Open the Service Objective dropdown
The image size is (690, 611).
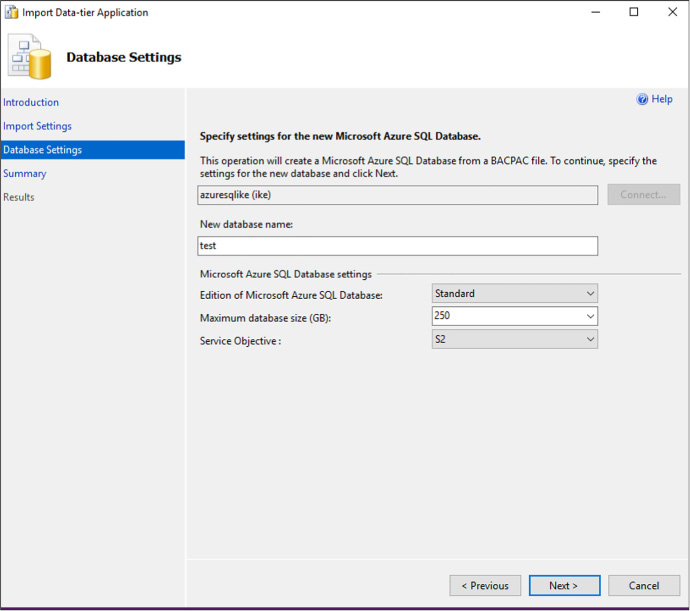click(x=514, y=339)
